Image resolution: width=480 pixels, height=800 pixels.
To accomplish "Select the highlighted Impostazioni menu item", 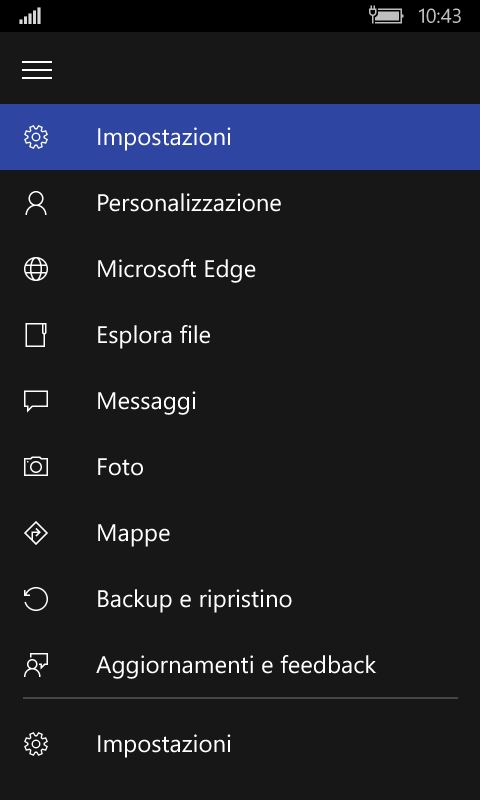I will [240, 137].
